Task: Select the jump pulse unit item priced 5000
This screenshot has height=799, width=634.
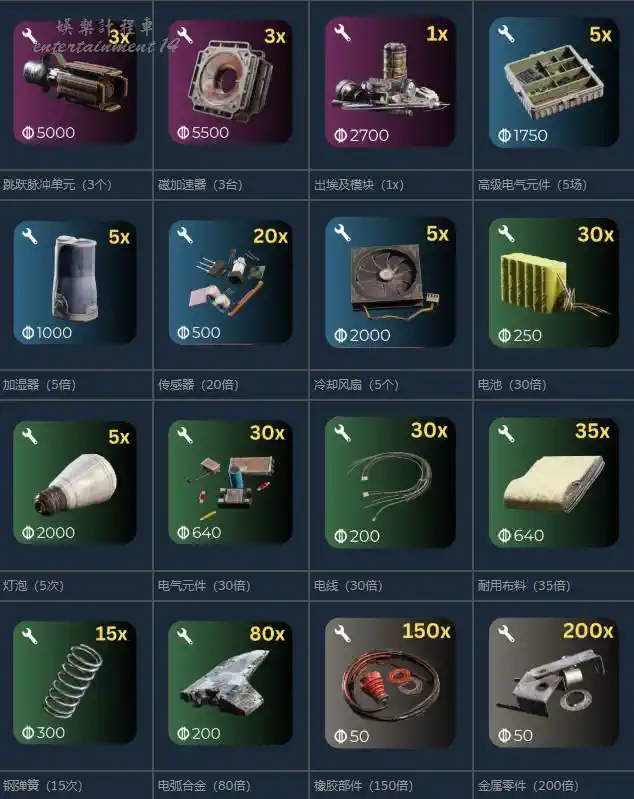Action: click(74, 82)
